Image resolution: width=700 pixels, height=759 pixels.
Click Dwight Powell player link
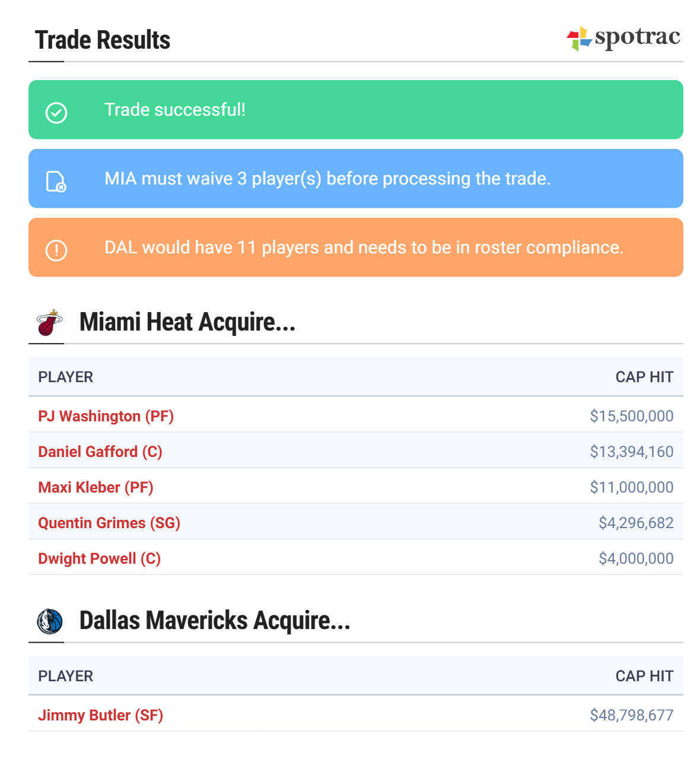[99, 558]
